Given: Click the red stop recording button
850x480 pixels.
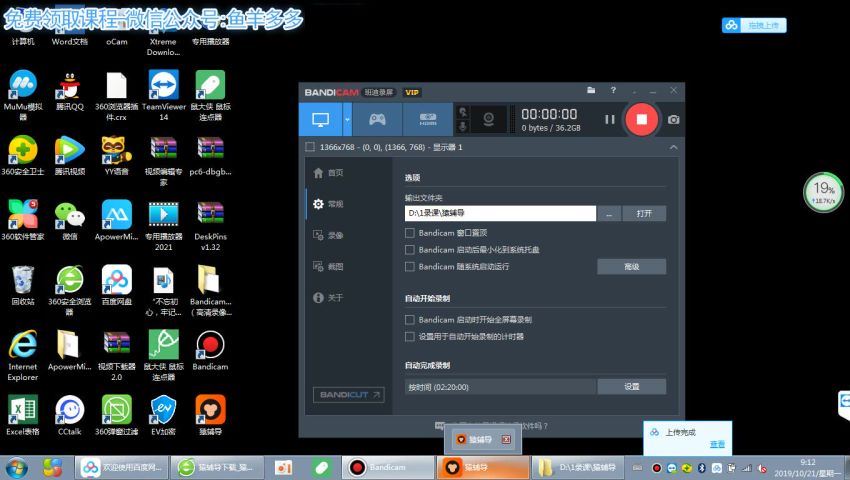Looking at the screenshot, I should (641, 119).
